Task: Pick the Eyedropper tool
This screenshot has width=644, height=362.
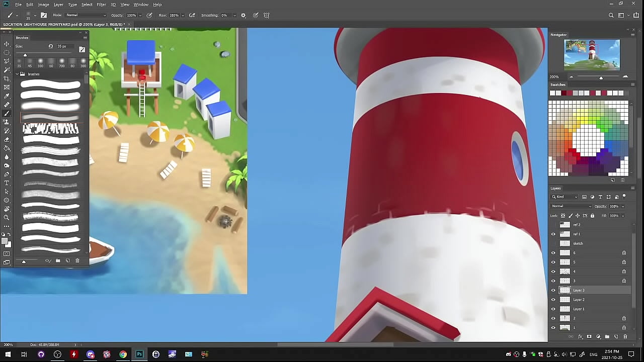Action: pyautogui.click(x=7, y=96)
